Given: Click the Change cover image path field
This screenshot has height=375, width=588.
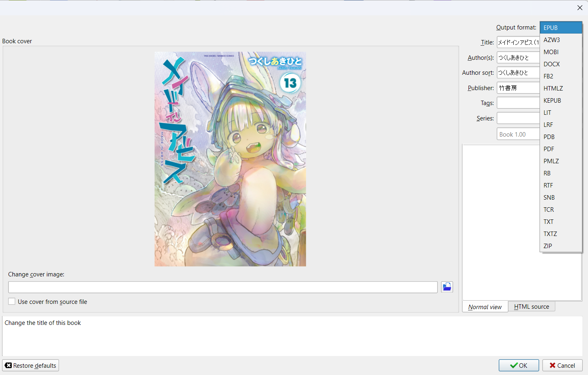Looking at the screenshot, I should pyautogui.click(x=223, y=287).
